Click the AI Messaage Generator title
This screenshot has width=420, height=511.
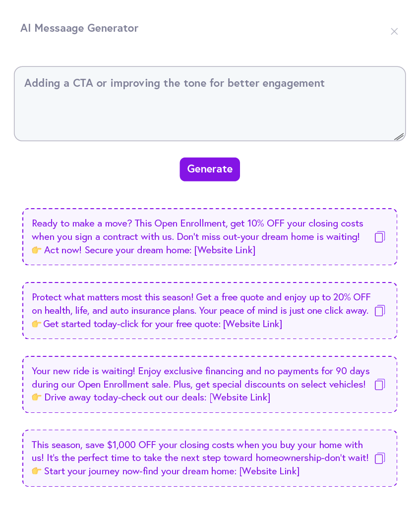coord(79,28)
